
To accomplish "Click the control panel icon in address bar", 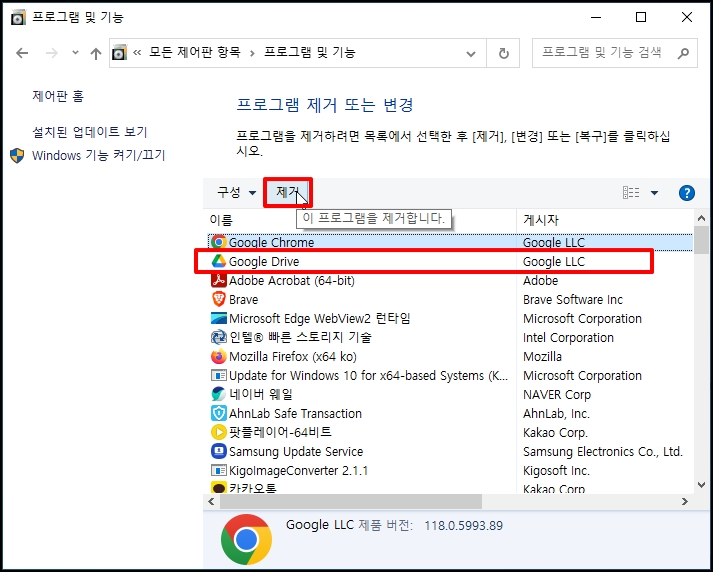I will pos(119,53).
